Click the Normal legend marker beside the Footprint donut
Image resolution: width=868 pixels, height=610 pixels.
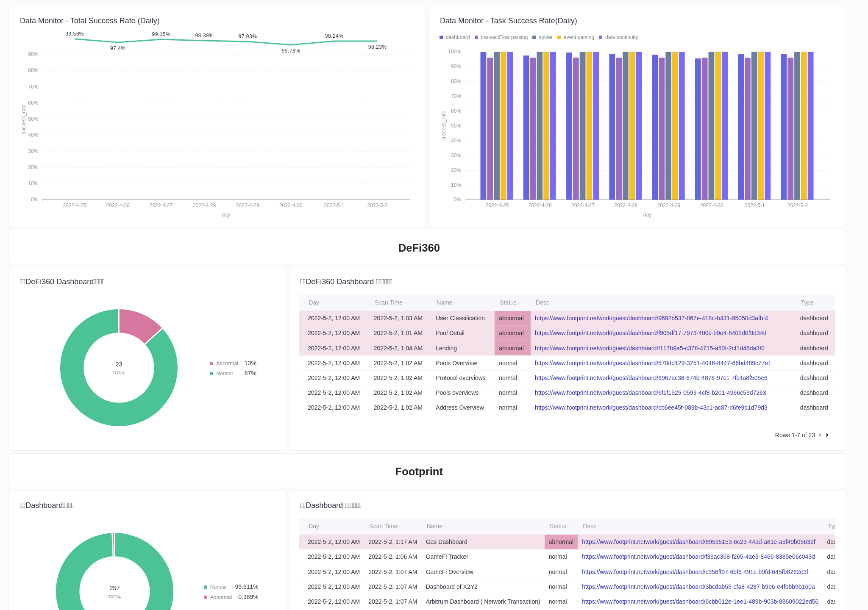pyautogui.click(x=206, y=587)
